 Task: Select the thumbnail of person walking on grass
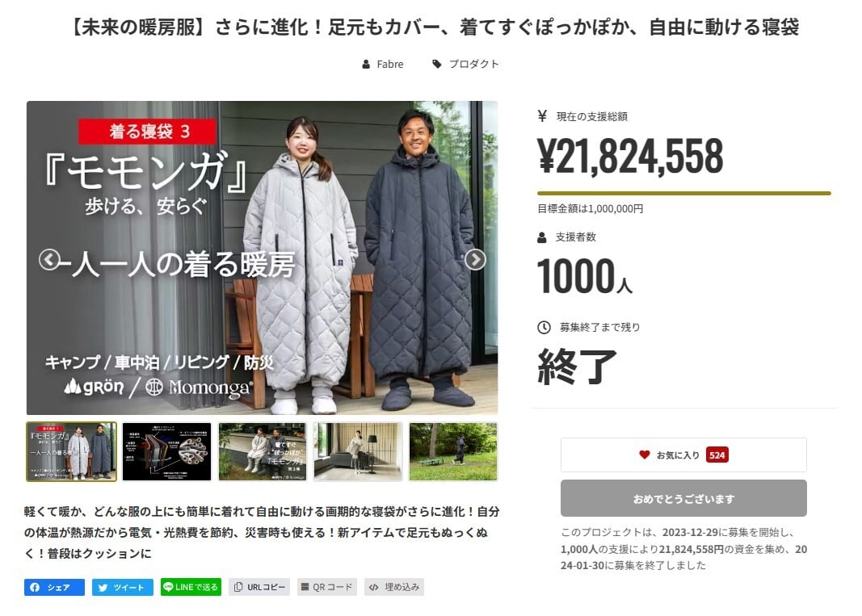pos(453,451)
